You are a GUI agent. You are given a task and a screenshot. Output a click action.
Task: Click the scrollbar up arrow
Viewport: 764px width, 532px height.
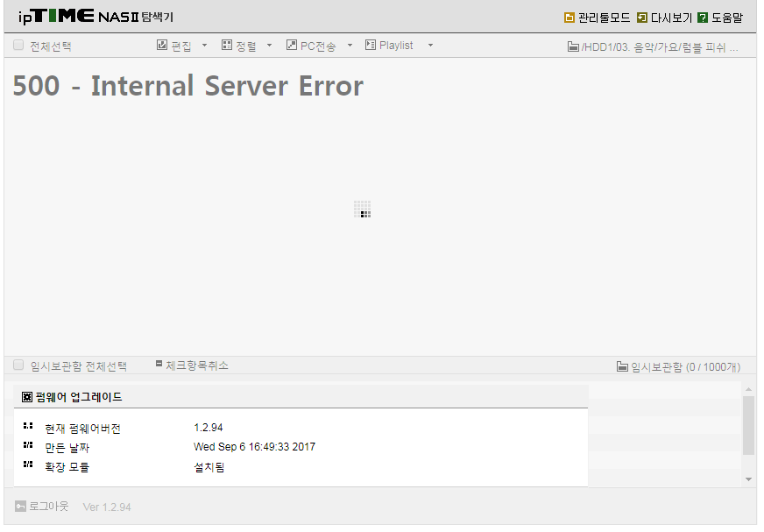[x=748, y=389]
